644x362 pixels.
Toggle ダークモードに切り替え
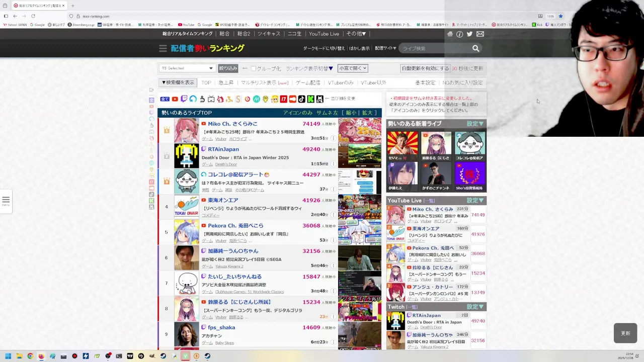pos(324,48)
